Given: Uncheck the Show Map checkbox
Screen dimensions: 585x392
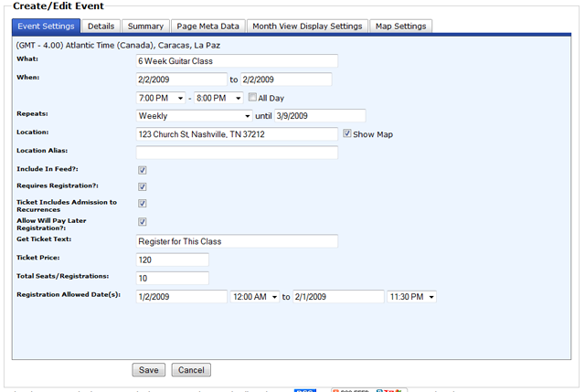Looking at the screenshot, I should pos(347,133).
